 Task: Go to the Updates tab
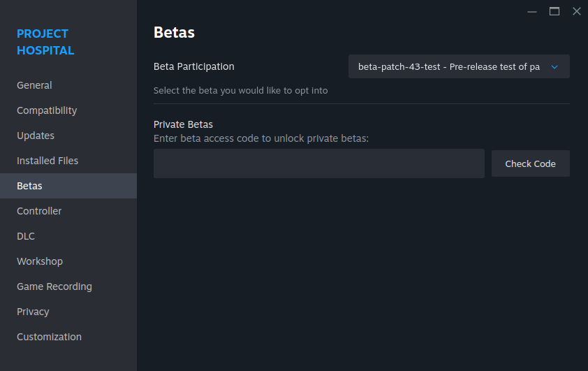click(36, 136)
